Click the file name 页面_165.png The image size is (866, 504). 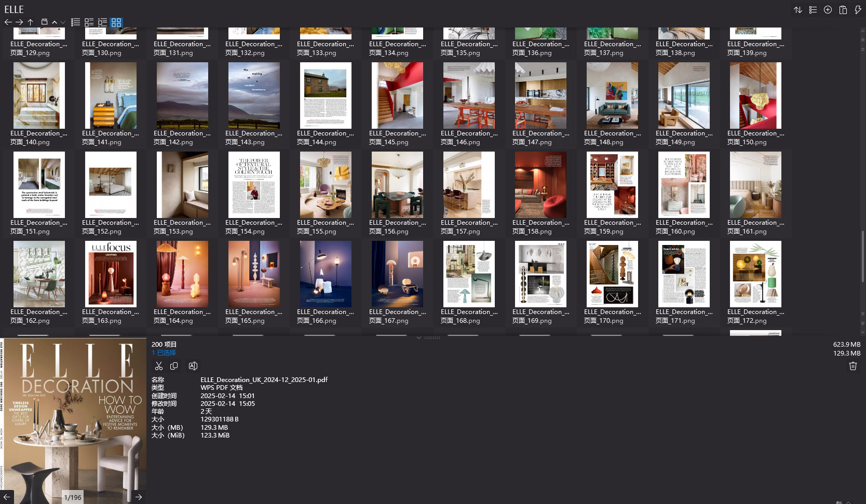pyautogui.click(x=245, y=321)
